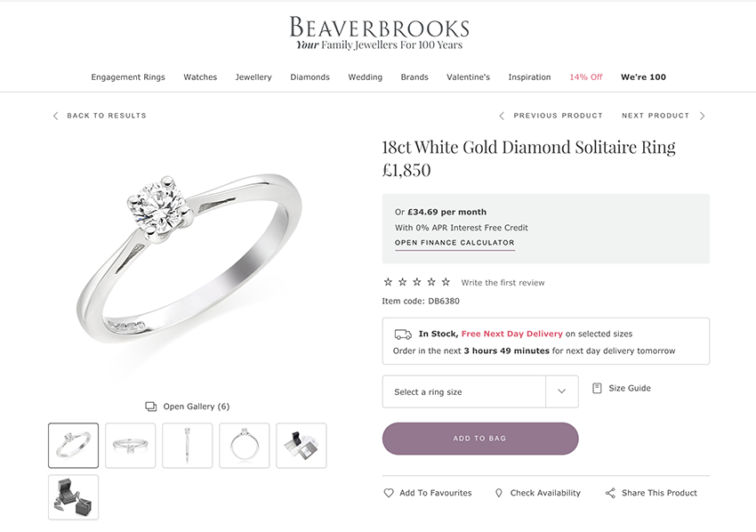Open the Wedding navigation tab
The height and width of the screenshot is (532, 756).
pyautogui.click(x=365, y=77)
